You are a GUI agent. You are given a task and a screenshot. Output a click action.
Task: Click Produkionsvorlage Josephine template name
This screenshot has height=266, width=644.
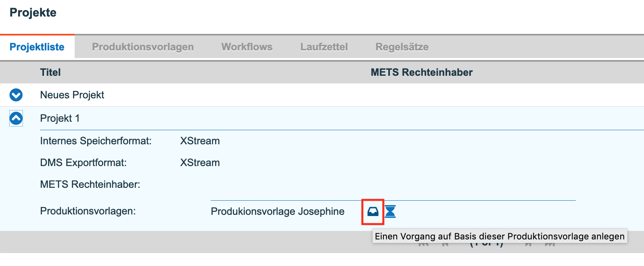278,211
